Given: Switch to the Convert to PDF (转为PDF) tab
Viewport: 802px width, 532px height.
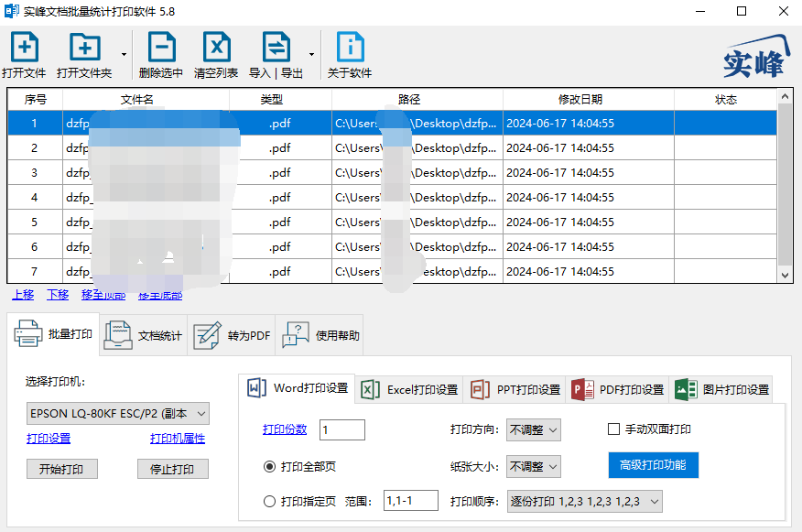Looking at the screenshot, I should click(232, 335).
